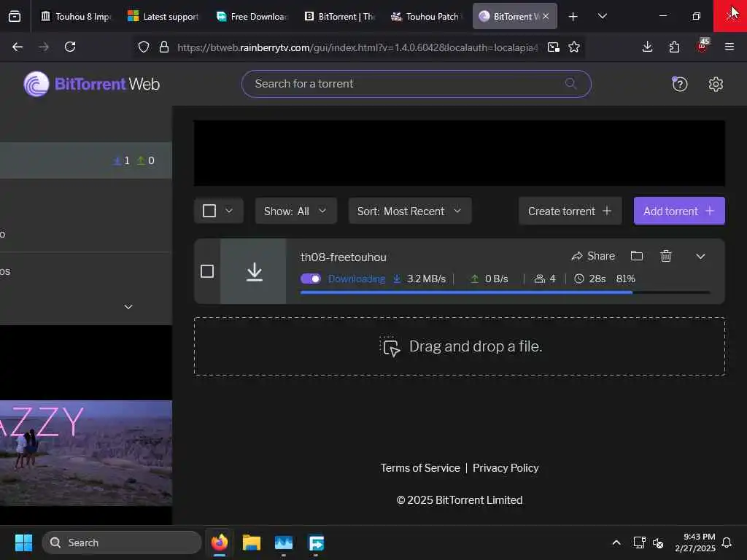Open Windows Start menu
This screenshot has height=560, width=747.
[23, 542]
